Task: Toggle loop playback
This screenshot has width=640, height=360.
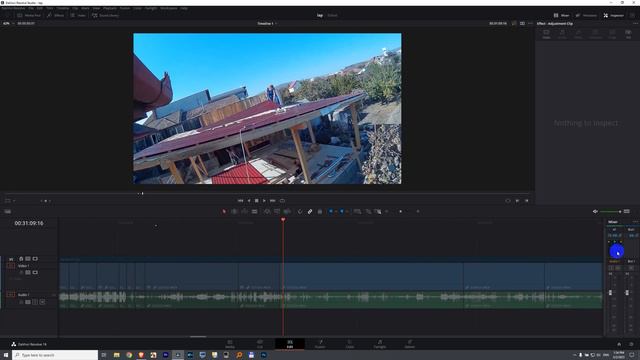Action: tap(282, 201)
